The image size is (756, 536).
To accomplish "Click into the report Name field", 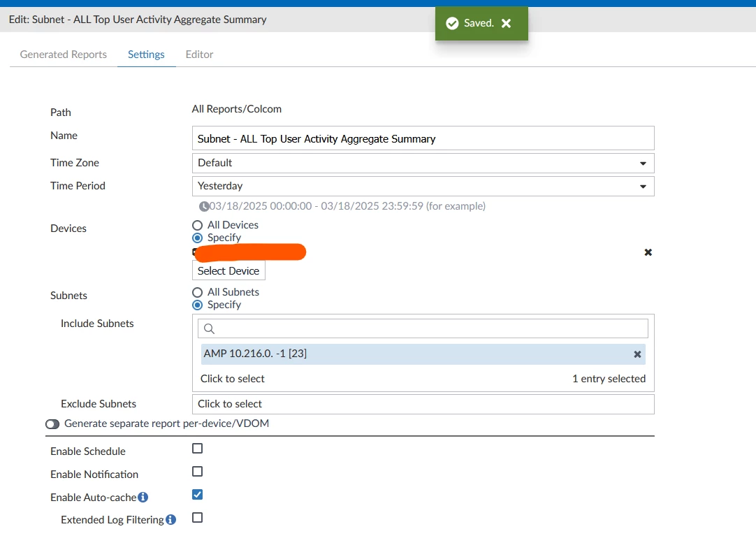I will tap(423, 138).
